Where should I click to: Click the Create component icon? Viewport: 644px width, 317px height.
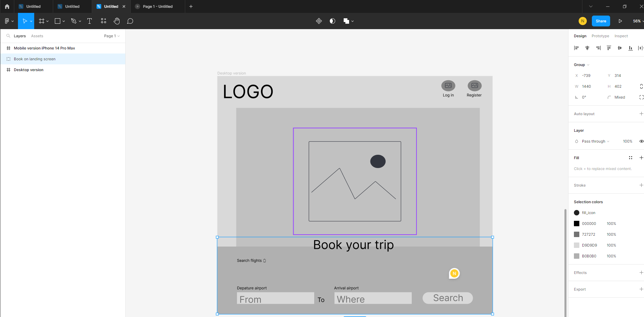pos(319,21)
